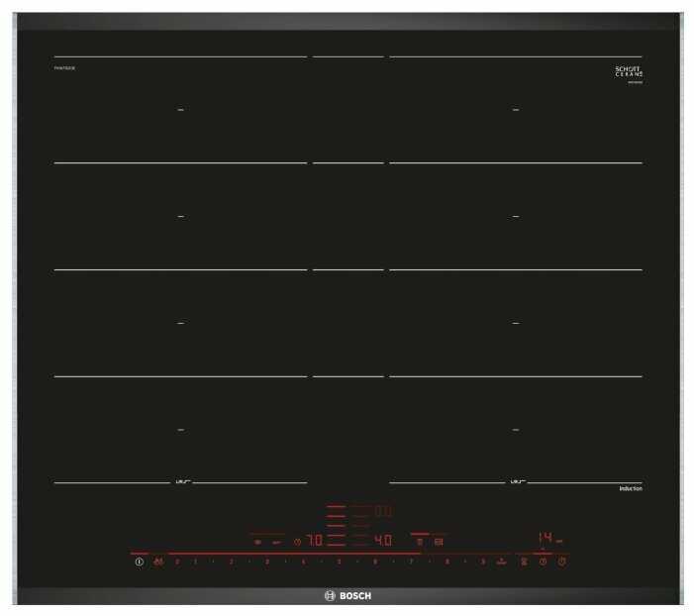Tap the timer display showing 14
Viewport: 694px width, 616px height.
point(545,537)
